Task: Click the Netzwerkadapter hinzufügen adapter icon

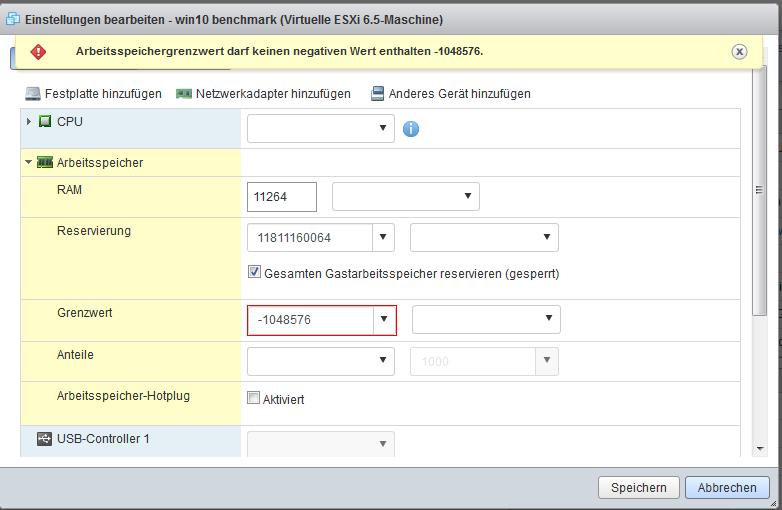Action: pos(184,94)
